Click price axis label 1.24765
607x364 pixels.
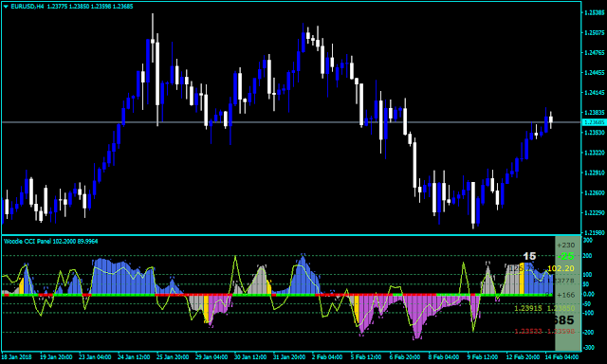(595, 52)
